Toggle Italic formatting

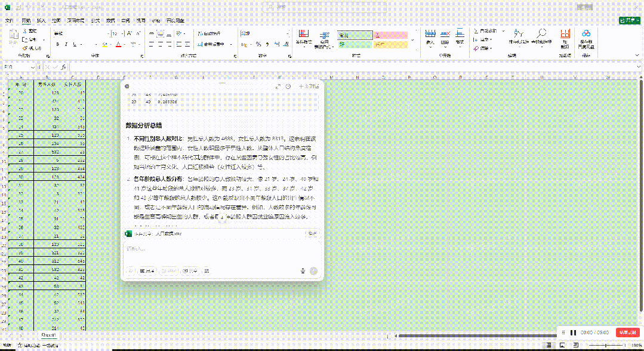pos(66,44)
